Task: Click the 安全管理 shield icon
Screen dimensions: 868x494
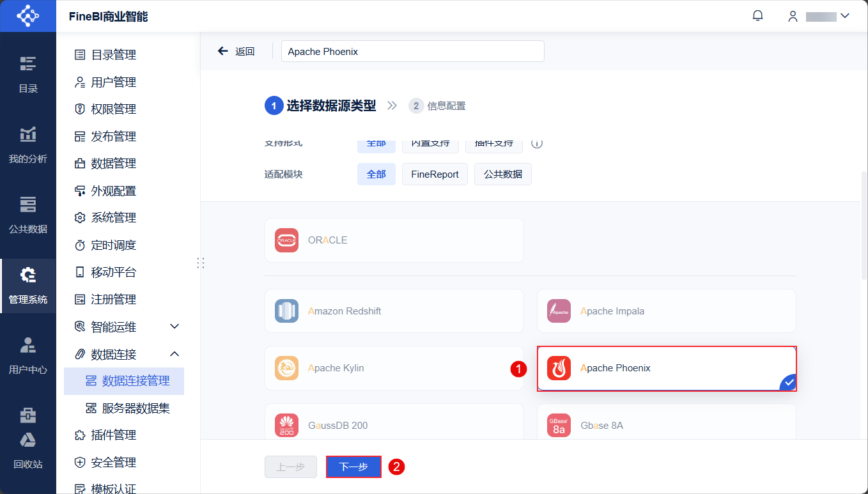Action: (80, 463)
